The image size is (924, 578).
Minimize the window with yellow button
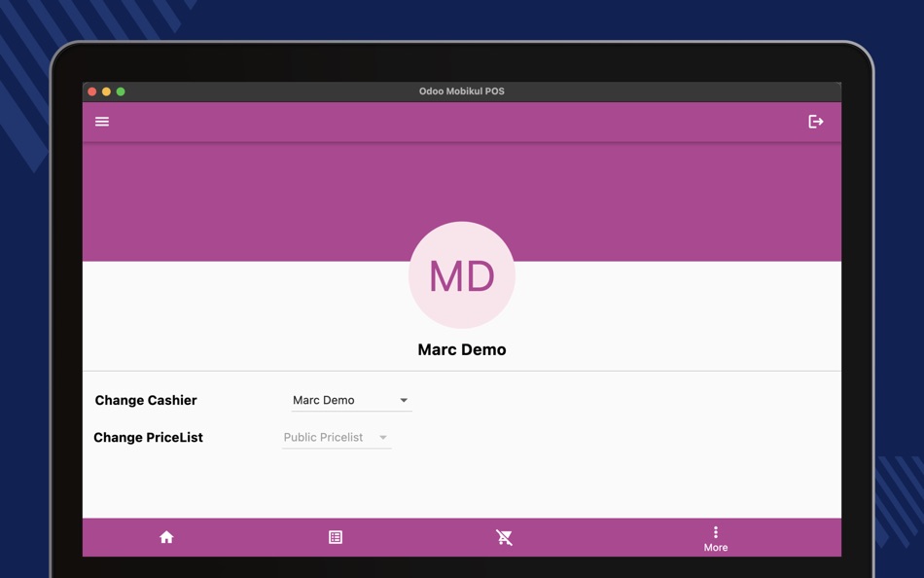tap(106, 91)
